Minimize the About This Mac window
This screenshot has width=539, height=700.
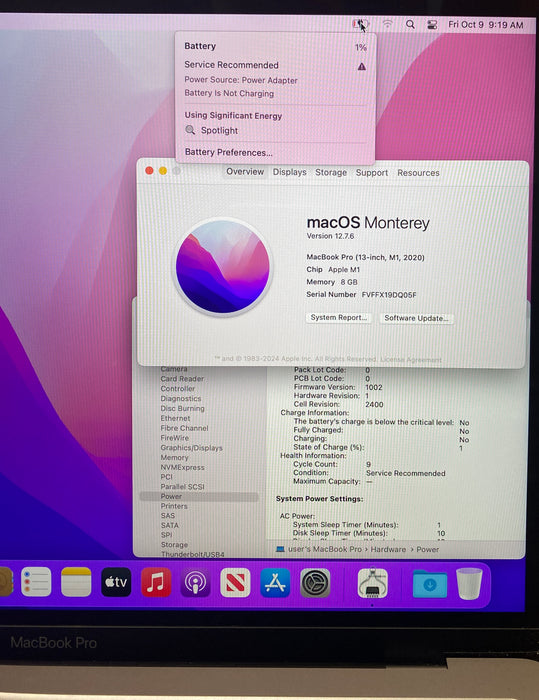[163, 171]
